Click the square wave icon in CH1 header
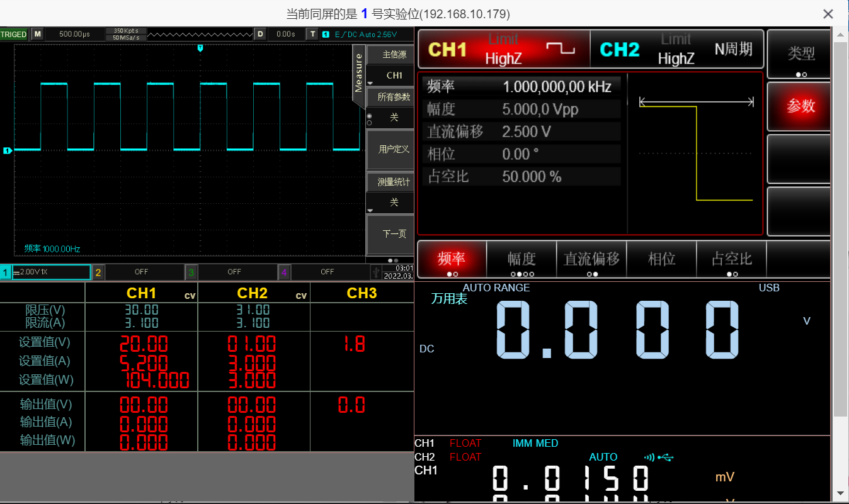 [x=560, y=49]
